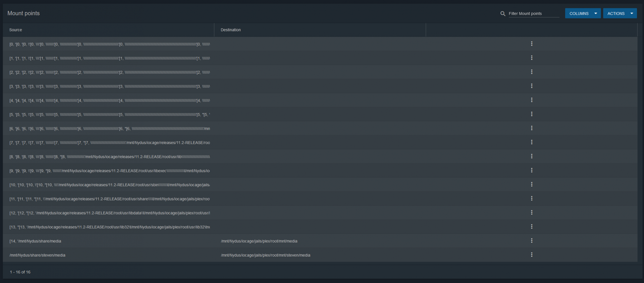
Task: Select source text beginning "[10, '[10"
Action: [x=110, y=185]
